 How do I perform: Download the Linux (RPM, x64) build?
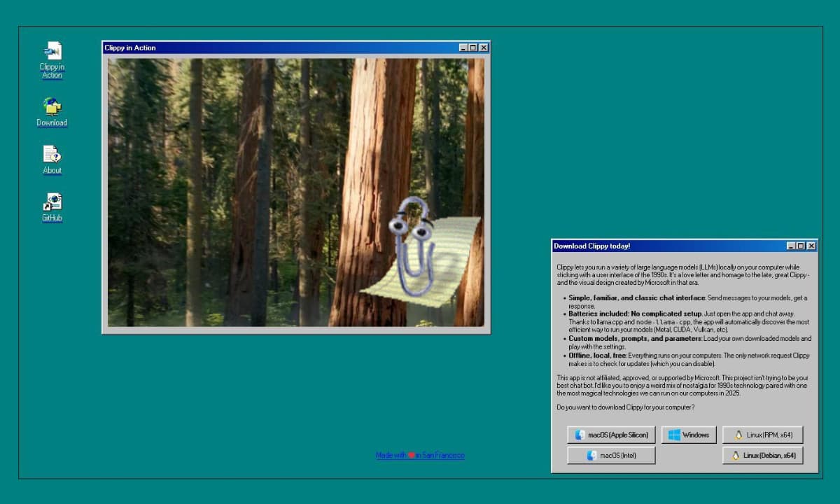tap(762, 435)
